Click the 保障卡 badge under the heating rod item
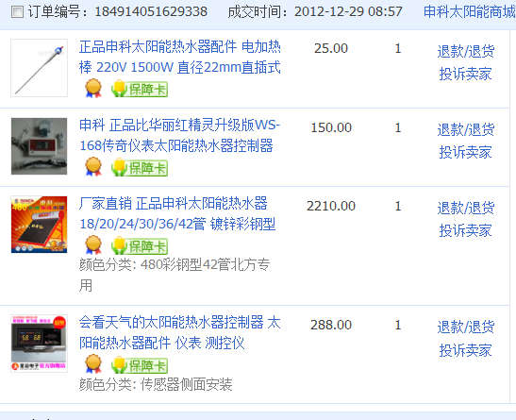Image resolution: width=516 pixels, height=420 pixels. tap(140, 89)
